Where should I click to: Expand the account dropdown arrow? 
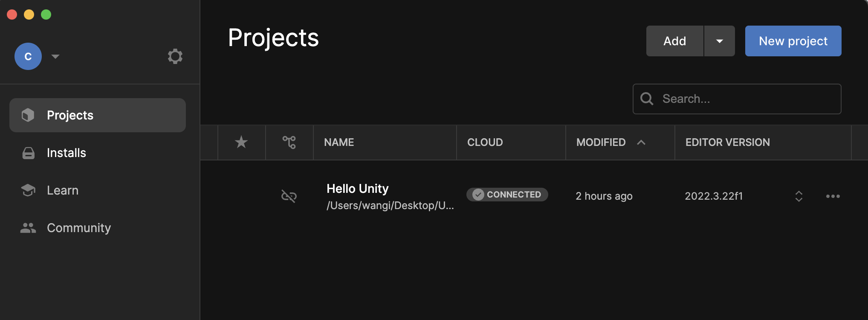point(55,56)
